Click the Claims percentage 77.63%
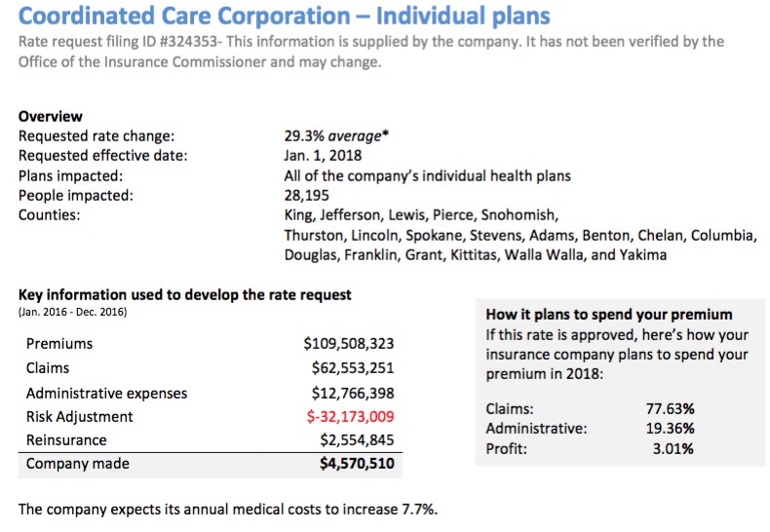Viewport: 770px width, 532px height. coord(670,409)
